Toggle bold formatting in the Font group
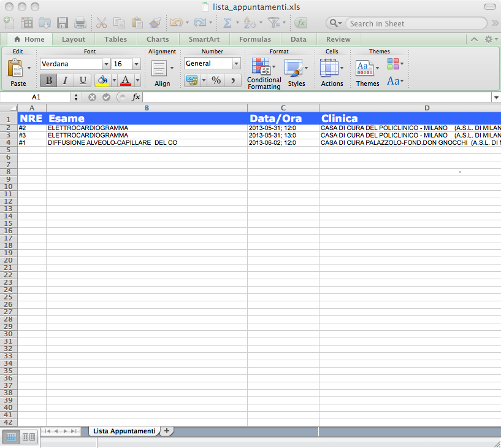Screen dimensions: 501x448 pos(48,80)
